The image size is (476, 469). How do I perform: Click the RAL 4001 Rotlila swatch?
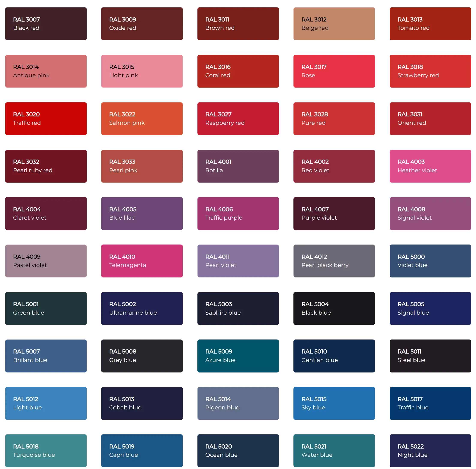click(238, 166)
